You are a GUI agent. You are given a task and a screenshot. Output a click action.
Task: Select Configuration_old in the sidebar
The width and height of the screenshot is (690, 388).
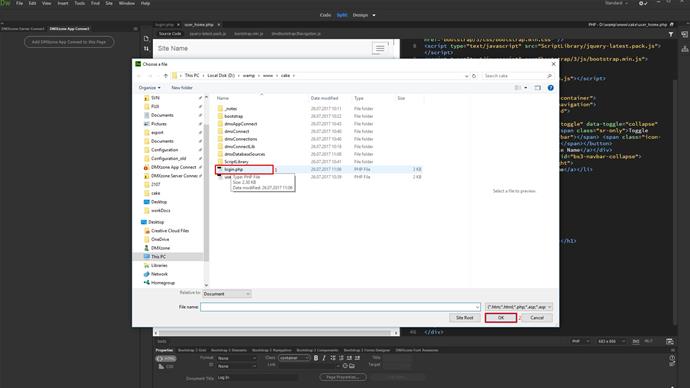[168, 158]
